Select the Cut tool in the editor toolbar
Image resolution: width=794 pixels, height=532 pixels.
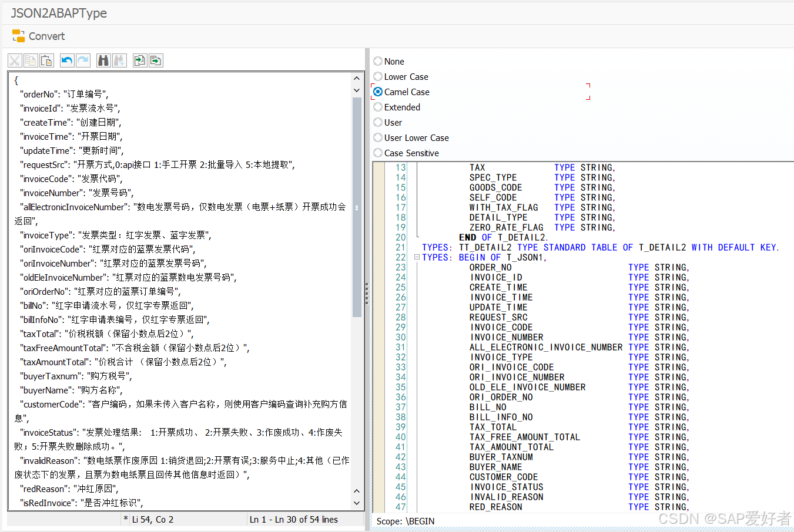[x=14, y=60]
